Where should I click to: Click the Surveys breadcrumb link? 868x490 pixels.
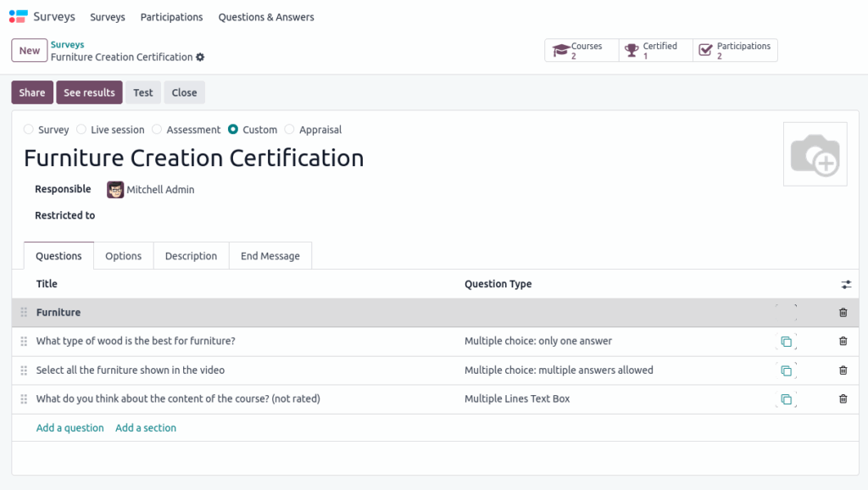(x=68, y=44)
